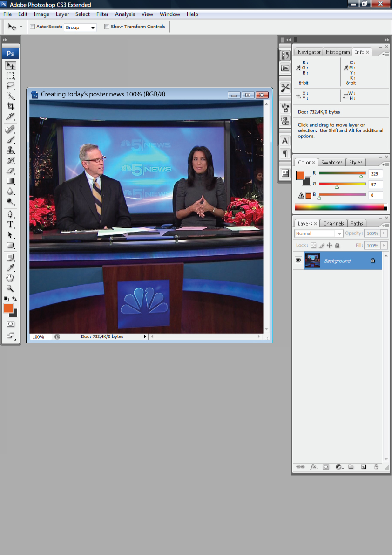
Task: Click the red value input field
Action: point(375,174)
